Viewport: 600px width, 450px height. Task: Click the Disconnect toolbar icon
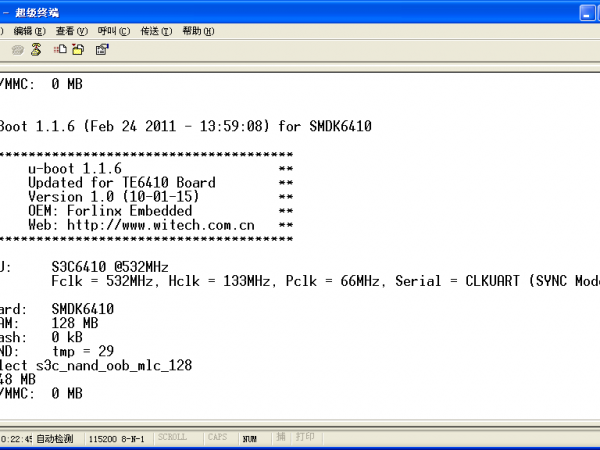[36, 49]
